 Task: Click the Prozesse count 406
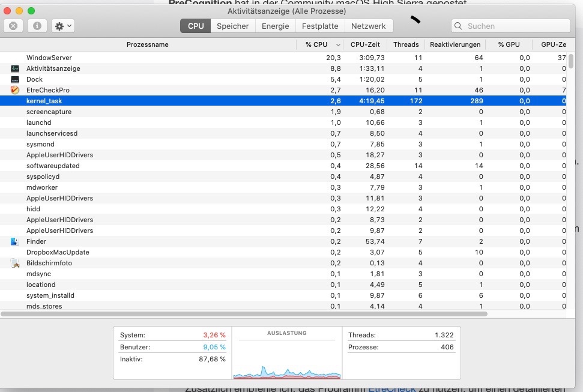pyautogui.click(x=447, y=347)
